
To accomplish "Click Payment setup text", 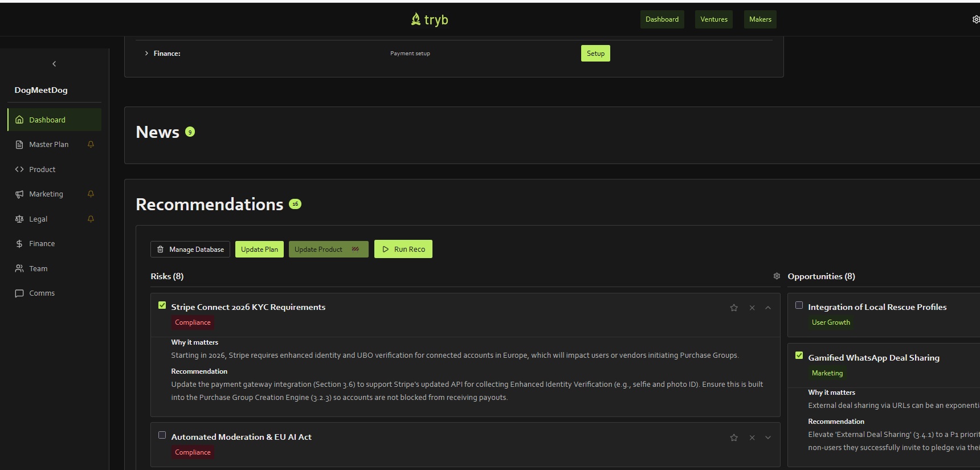I will click(410, 54).
